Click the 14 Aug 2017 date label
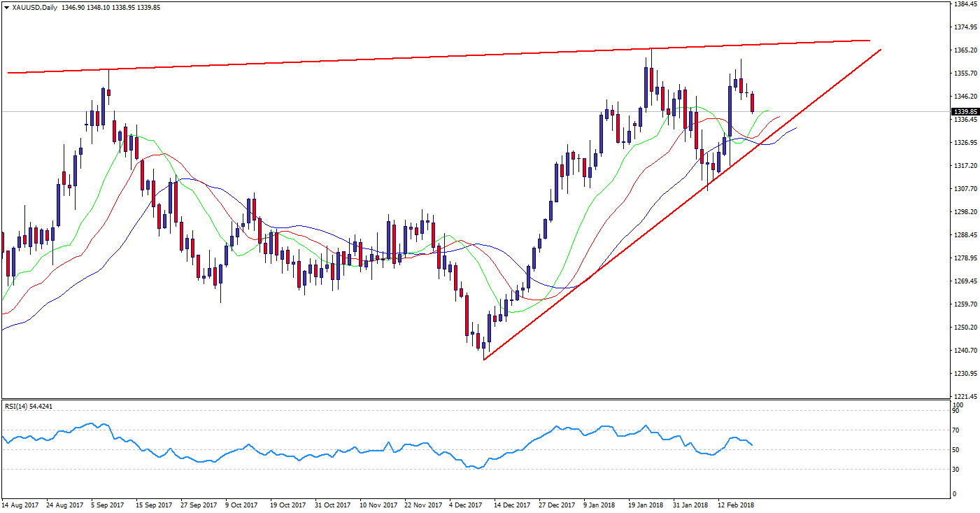Screen dimensions: 980x513 (x=20, y=505)
